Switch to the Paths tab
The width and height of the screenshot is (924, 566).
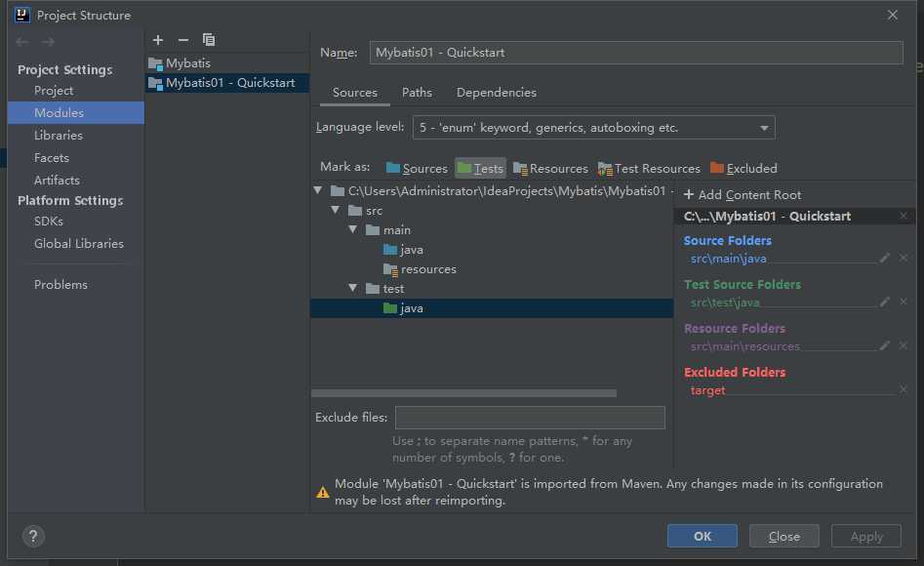417,93
